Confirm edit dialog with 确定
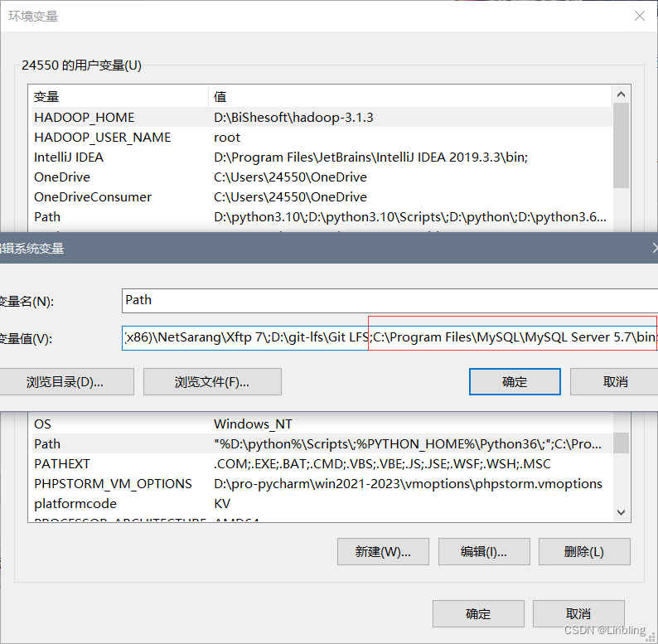Viewport: 658px width, 644px height. pyautogui.click(x=515, y=381)
